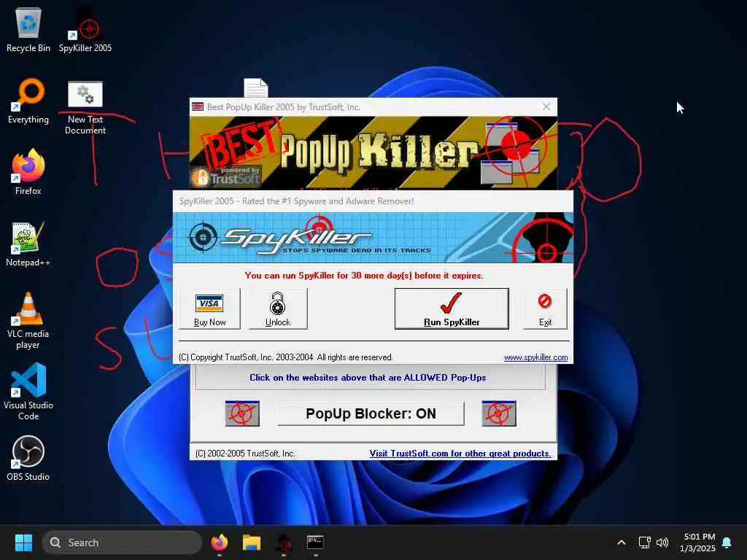Click the (C) 2002-2005 TrustSoft, Inc. text
Viewport: 747px width, 560px height.
coord(245,454)
